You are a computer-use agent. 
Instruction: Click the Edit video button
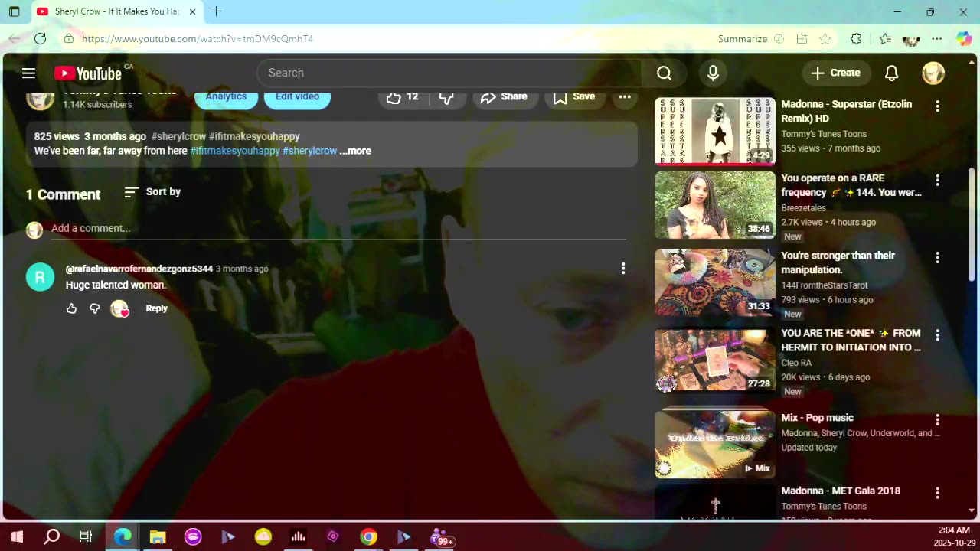click(297, 97)
